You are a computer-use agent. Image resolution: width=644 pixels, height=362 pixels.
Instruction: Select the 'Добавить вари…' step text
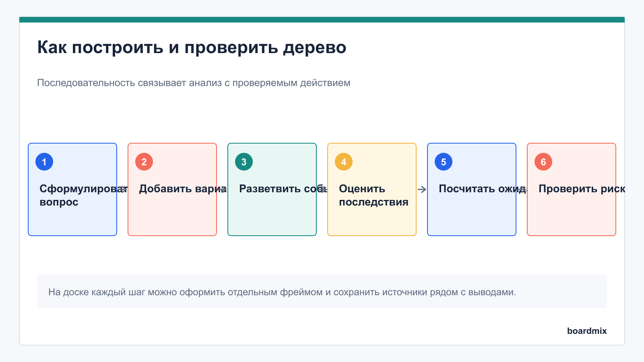(x=183, y=189)
